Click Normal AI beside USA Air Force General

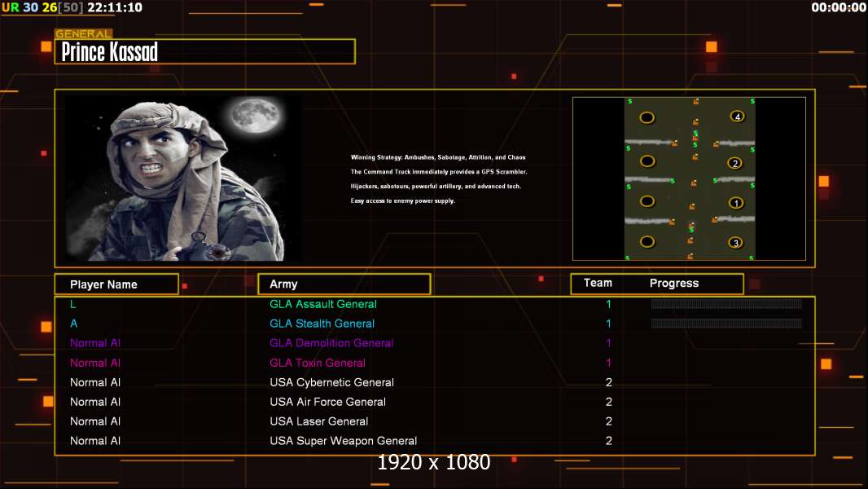point(95,402)
